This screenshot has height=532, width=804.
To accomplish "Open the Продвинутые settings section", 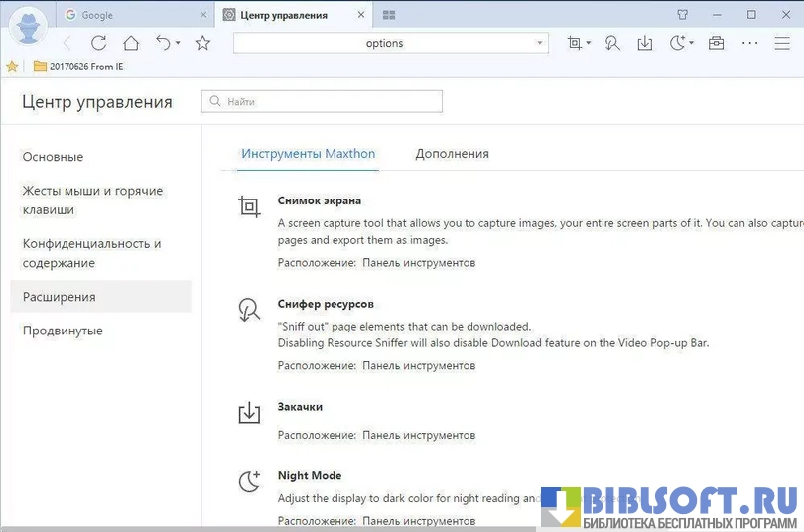I will tap(63, 331).
